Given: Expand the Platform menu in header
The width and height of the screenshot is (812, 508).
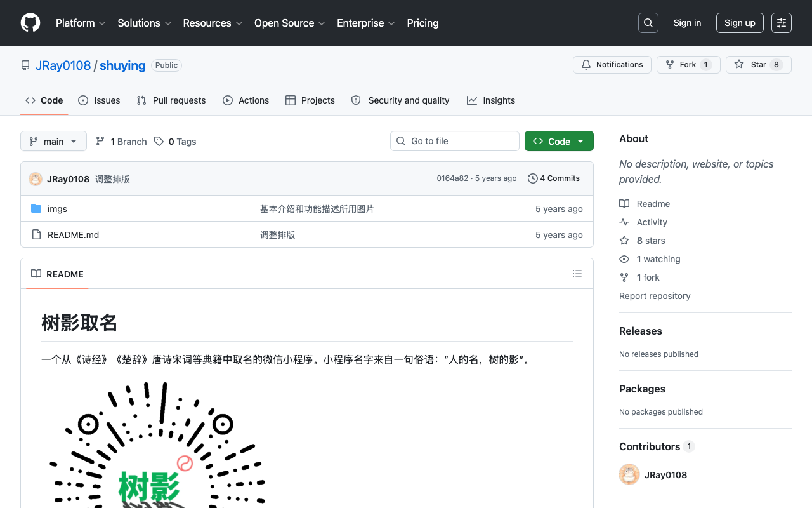Looking at the screenshot, I should pyautogui.click(x=81, y=23).
